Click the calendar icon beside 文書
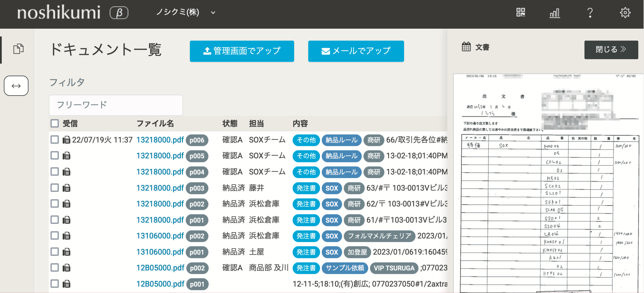This screenshot has height=293, width=644. coord(466,47)
